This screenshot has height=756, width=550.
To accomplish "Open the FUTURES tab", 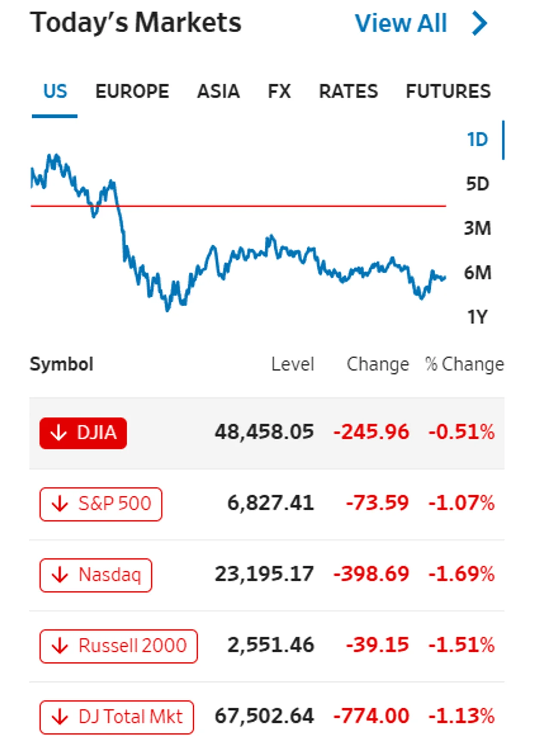I will click(x=448, y=91).
